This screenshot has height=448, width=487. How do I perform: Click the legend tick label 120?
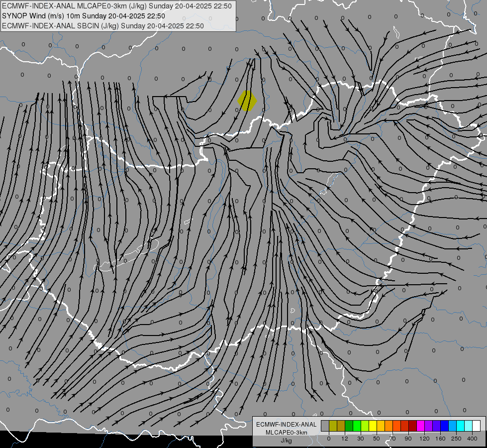pyautogui.click(x=425, y=439)
